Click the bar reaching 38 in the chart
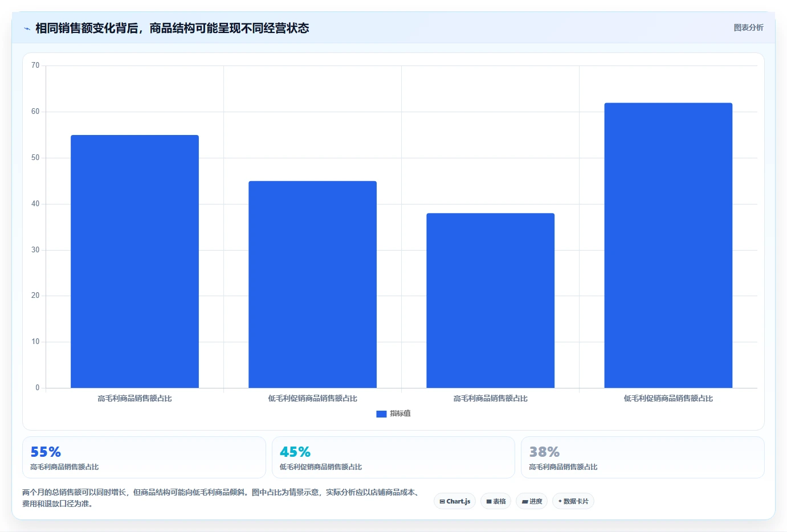The image size is (787, 532). [490, 300]
